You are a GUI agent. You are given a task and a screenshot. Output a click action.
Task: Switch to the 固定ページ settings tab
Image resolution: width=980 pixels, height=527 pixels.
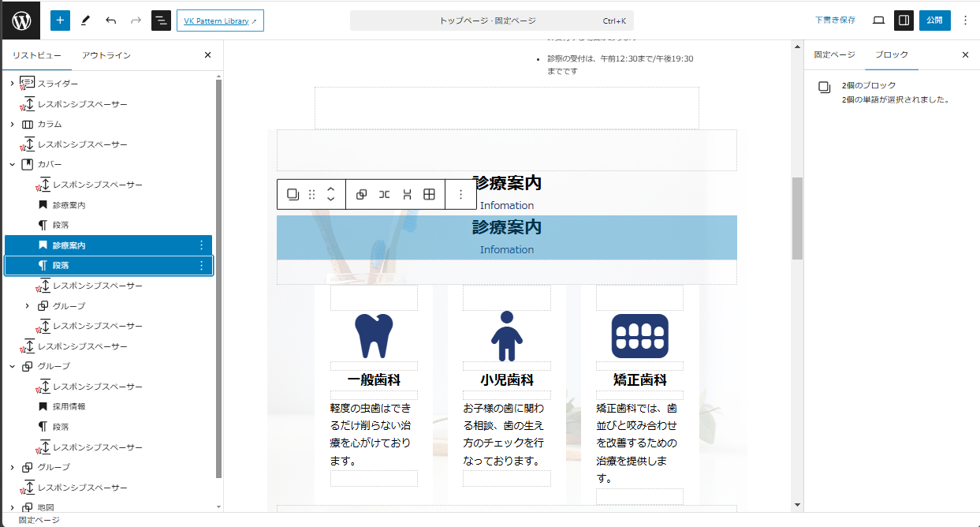834,54
